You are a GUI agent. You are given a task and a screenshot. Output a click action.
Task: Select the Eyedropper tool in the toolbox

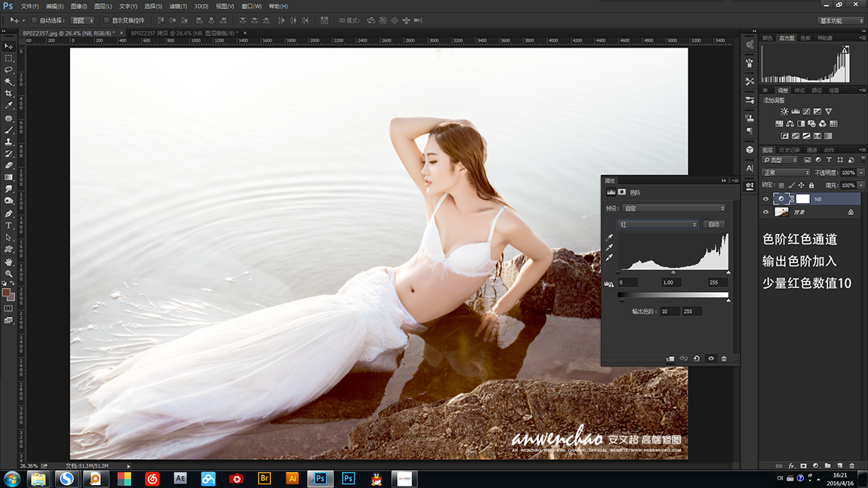(x=8, y=106)
